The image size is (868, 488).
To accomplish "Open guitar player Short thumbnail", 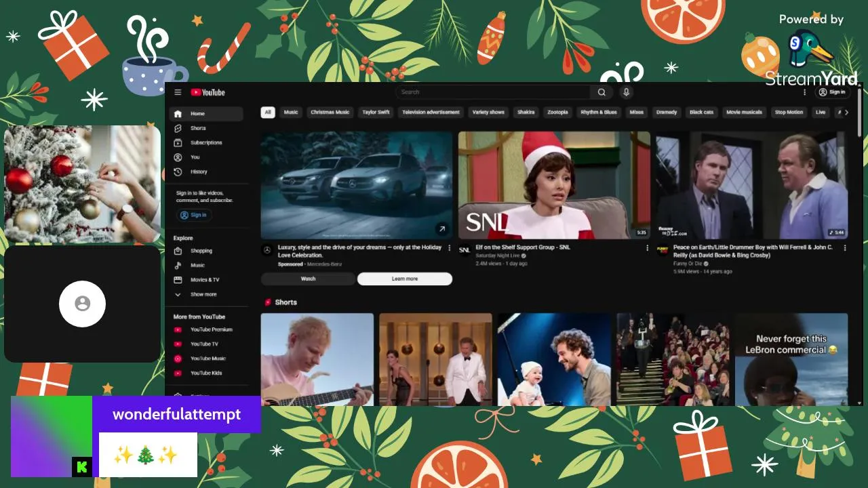I will click(x=317, y=359).
